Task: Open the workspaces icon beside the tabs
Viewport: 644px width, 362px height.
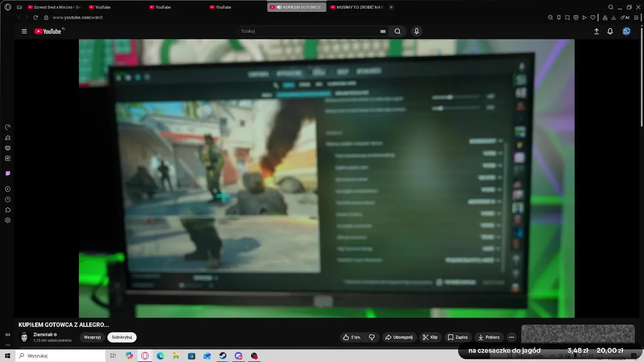Action: [x=19, y=7]
